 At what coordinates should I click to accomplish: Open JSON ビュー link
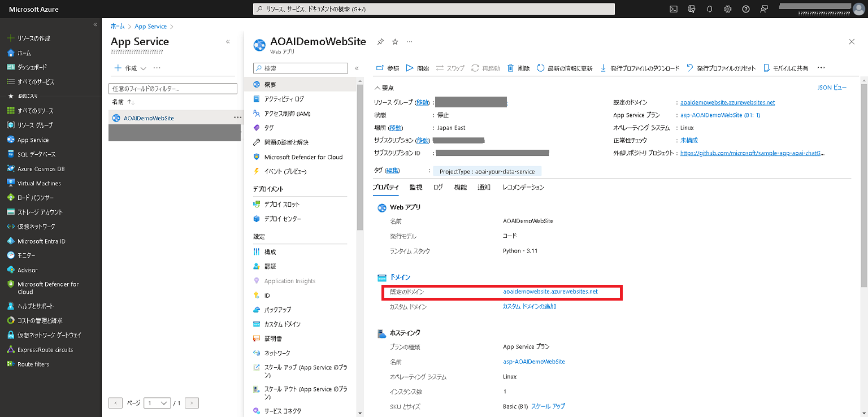coord(832,88)
